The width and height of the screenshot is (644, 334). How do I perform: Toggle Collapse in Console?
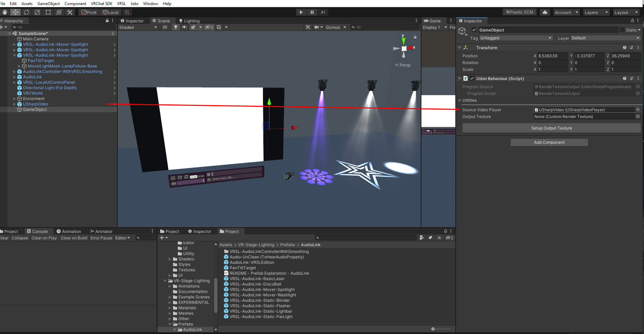coord(20,238)
